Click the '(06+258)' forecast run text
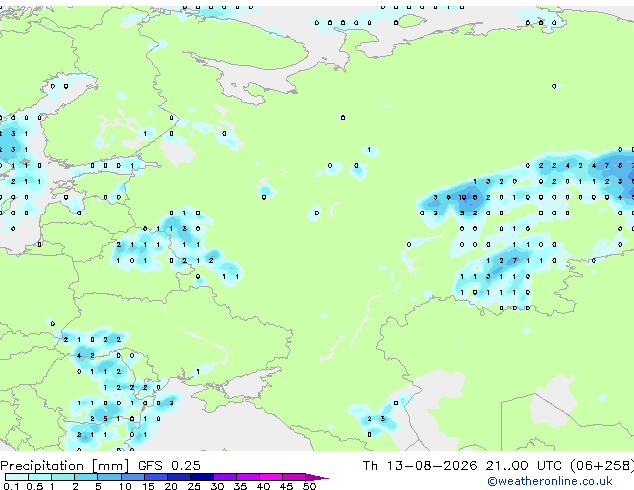 [602, 466]
